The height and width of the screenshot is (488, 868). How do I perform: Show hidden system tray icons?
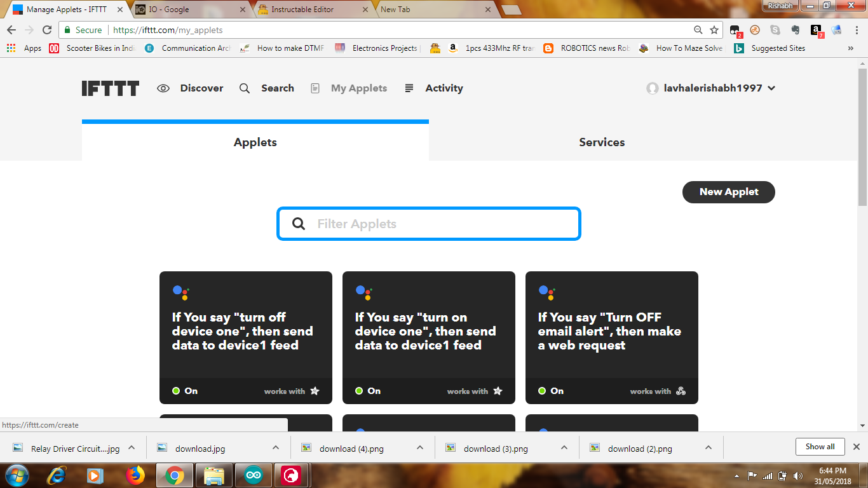(x=736, y=475)
